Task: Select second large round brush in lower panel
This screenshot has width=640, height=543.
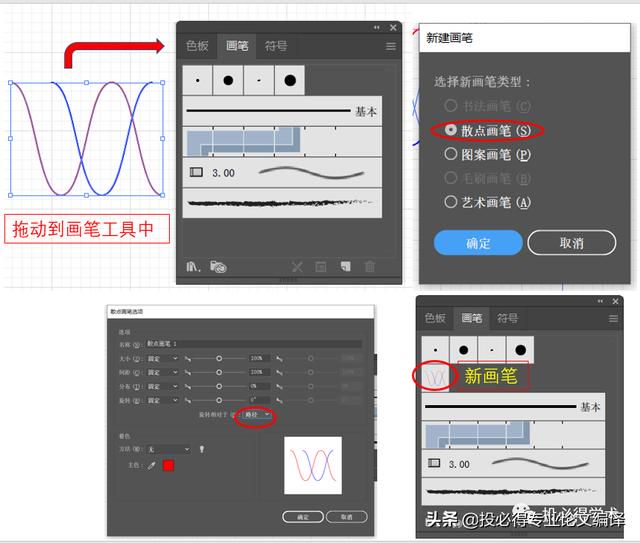Action: pos(463,350)
